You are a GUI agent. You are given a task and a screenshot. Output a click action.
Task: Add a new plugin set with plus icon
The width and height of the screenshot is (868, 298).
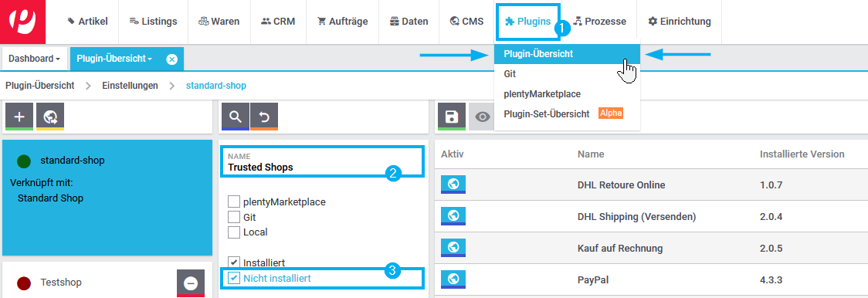(19, 117)
